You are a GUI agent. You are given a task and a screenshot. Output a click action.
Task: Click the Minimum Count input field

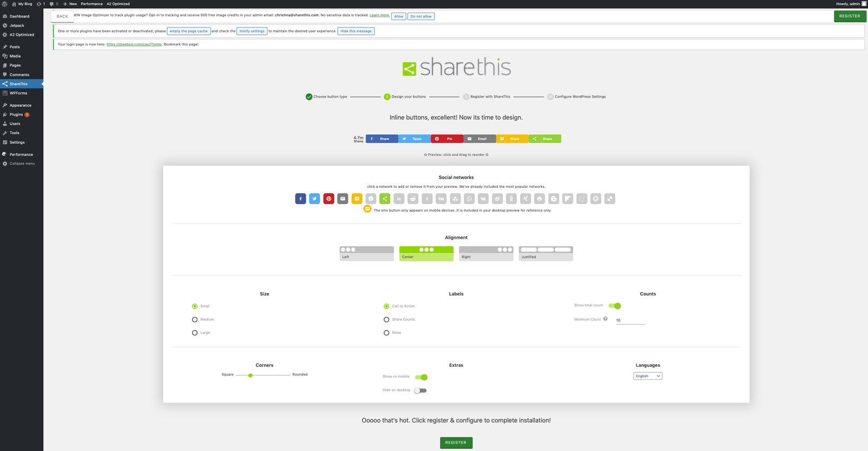pyautogui.click(x=630, y=320)
